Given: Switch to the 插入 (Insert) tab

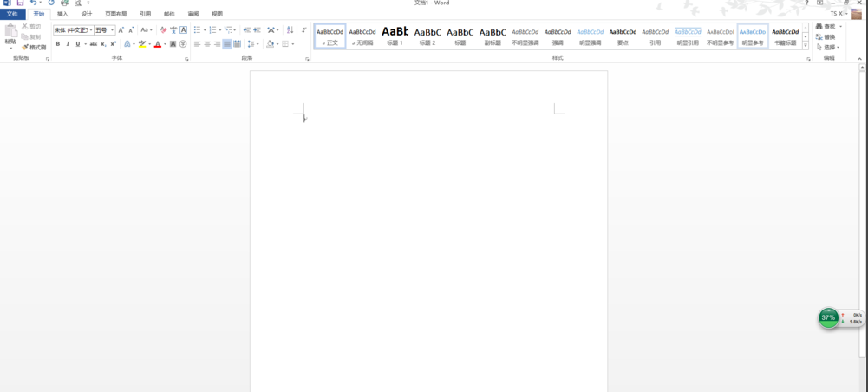Looking at the screenshot, I should coord(62,14).
